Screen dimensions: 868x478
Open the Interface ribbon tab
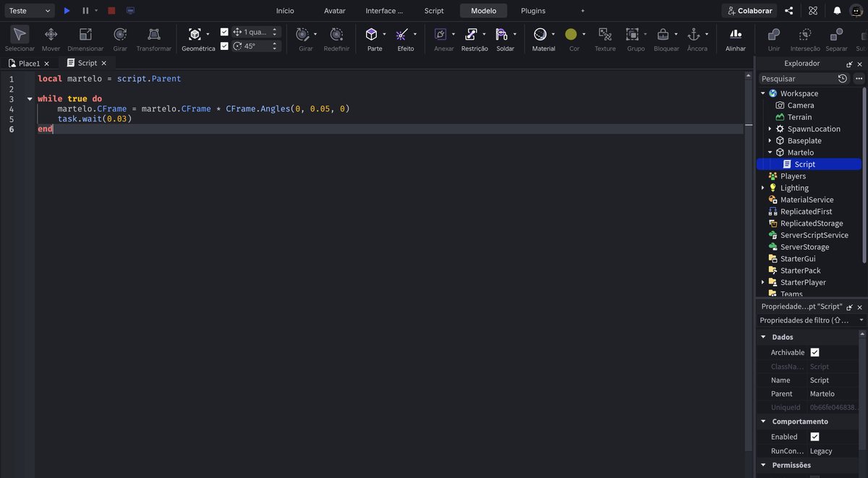[x=384, y=11]
